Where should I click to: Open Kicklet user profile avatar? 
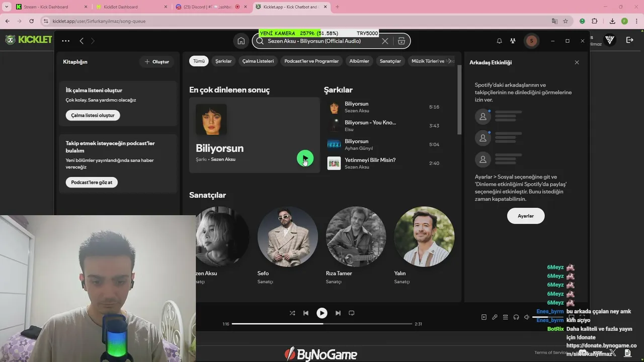[610, 40]
